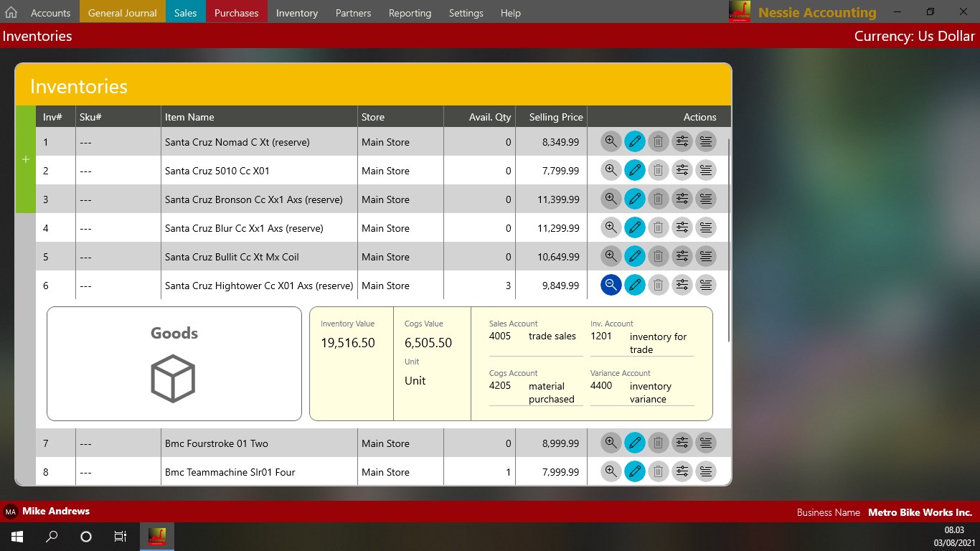Viewport: 980px width, 551px height.
Task: Open the list icon for Santa Cruz Bullit
Action: (706, 257)
